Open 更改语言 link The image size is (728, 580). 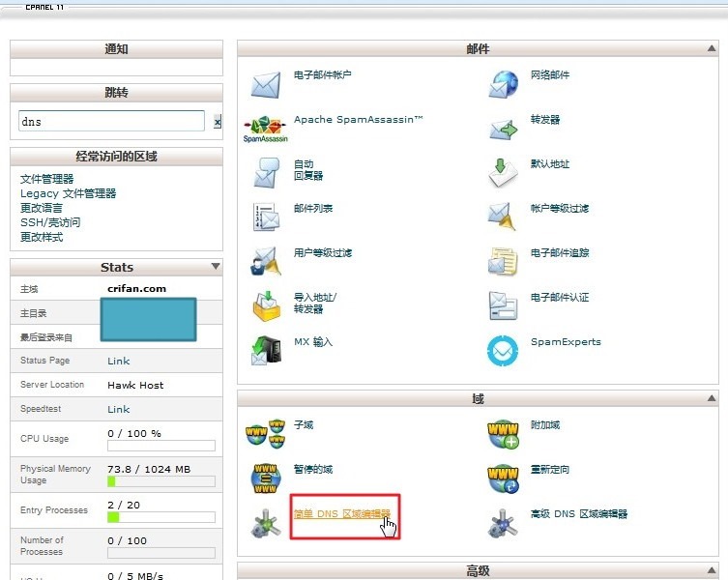point(42,208)
